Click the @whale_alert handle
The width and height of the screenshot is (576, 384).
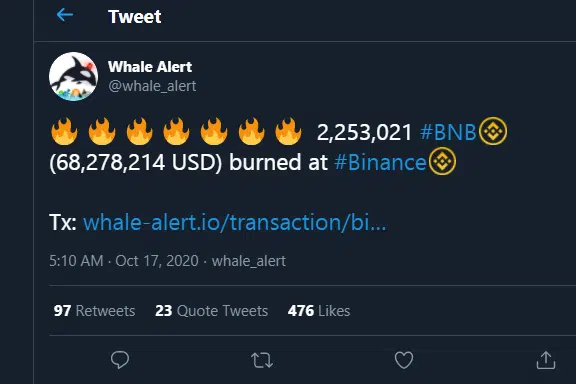(x=152, y=86)
